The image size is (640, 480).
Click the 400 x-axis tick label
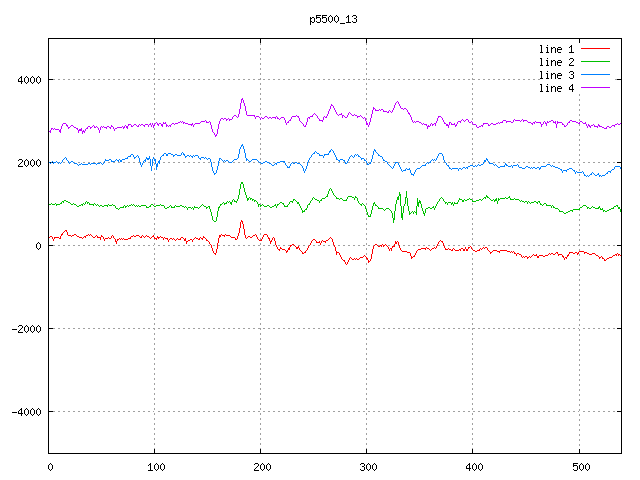click(473, 466)
